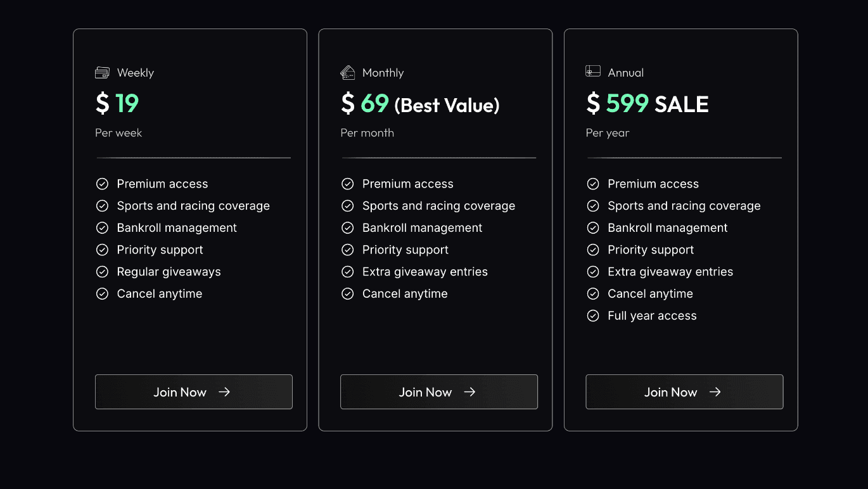Click Monthly plan Extra giveaway entries checkmark
The image size is (868, 489).
click(347, 272)
